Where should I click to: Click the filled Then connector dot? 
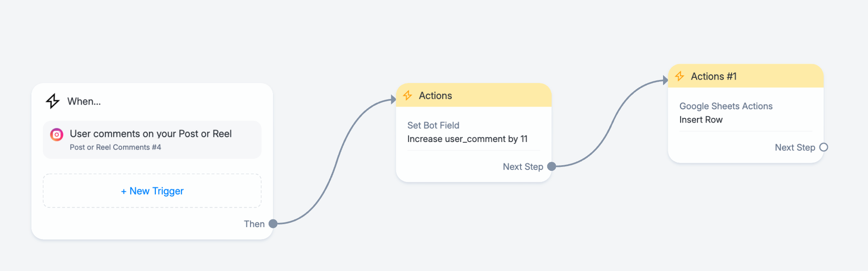273,224
